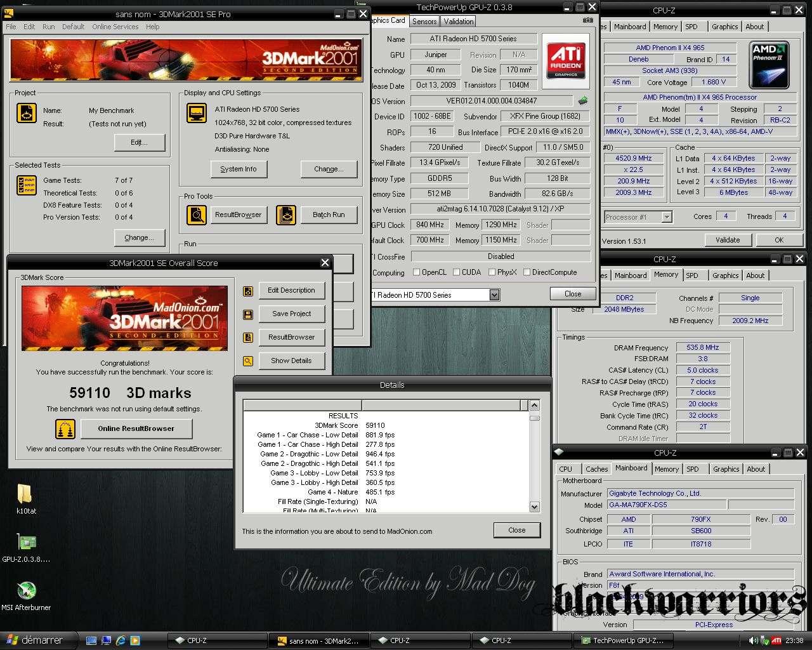Launch the GPU-Z.0.3.8 desktop shortcut
Image resolution: width=812 pixels, height=650 pixels.
click(x=26, y=547)
